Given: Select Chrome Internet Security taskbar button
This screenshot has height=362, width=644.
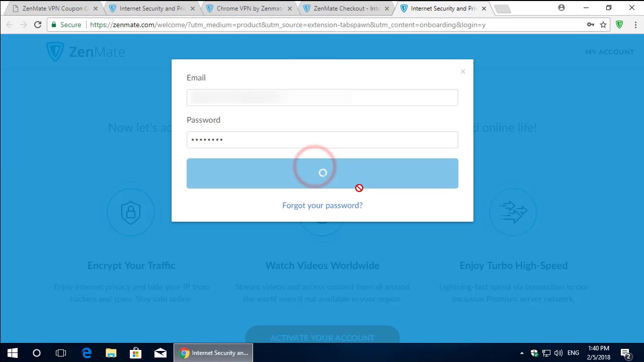Looking at the screenshot, I should (214, 353).
